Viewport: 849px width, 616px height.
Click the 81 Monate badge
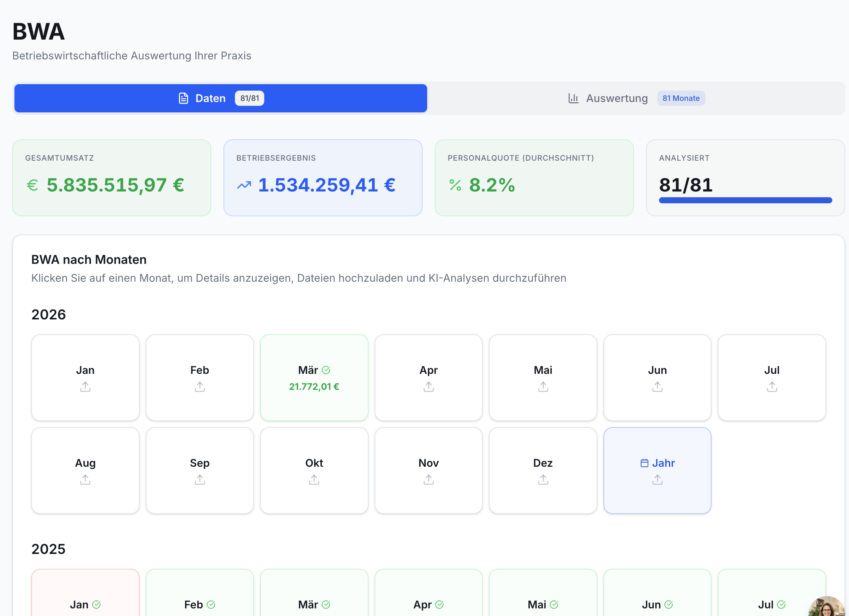[x=681, y=98]
